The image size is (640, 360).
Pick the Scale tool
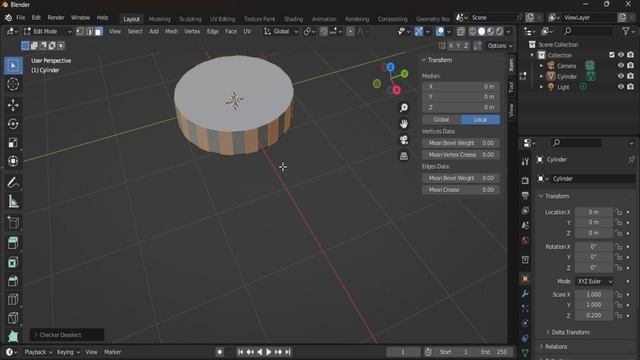[x=13, y=142]
